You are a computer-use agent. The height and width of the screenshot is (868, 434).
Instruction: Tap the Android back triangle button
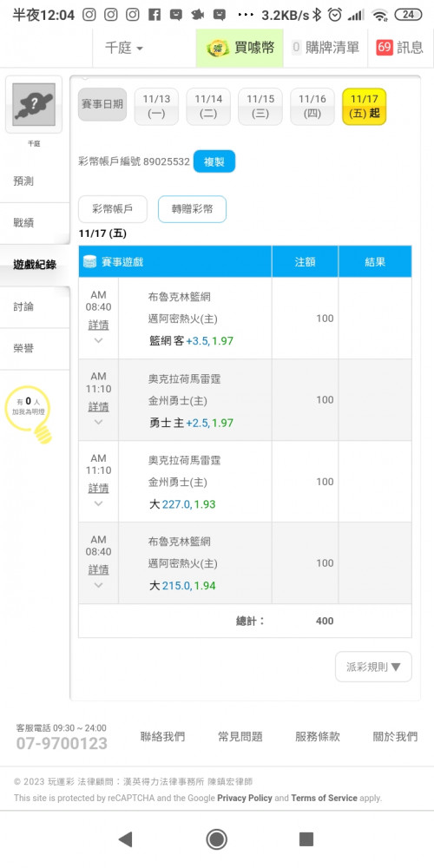pos(126,839)
